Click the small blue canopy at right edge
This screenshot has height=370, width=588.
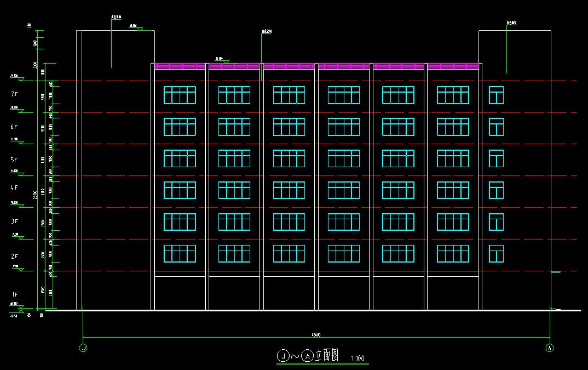(556, 271)
